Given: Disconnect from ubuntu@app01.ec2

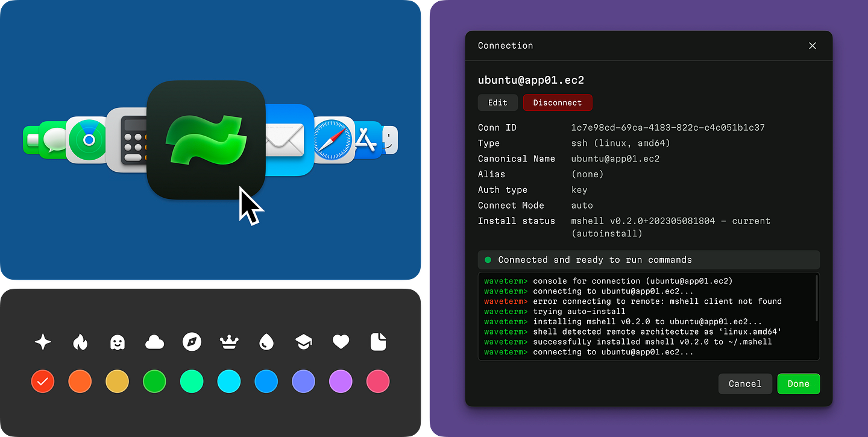Looking at the screenshot, I should pyautogui.click(x=558, y=102).
